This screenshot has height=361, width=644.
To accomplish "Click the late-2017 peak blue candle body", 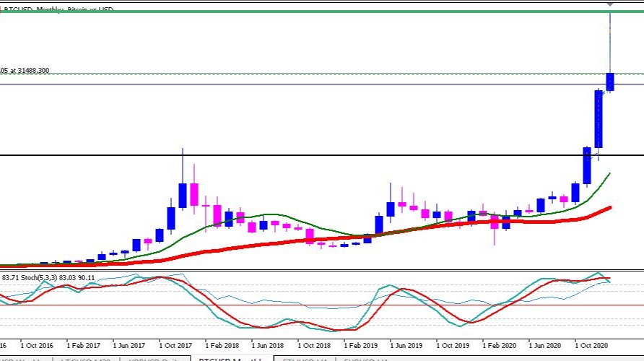I will point(183,196).
